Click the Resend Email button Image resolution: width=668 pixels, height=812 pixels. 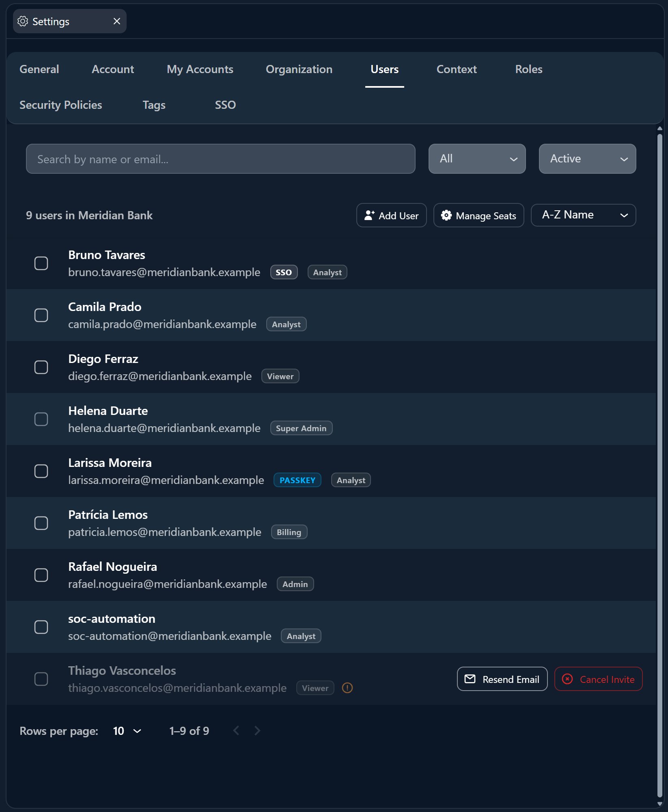502,679
